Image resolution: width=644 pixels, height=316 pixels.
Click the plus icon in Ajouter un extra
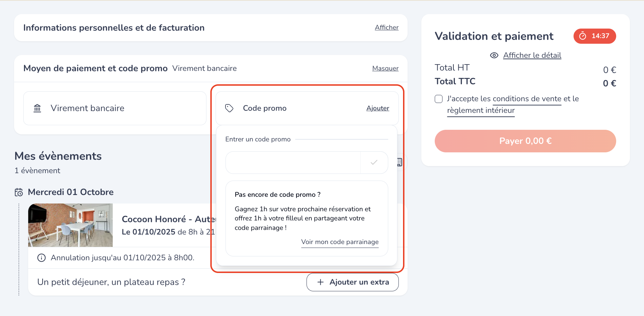click(x=320, y=282)
